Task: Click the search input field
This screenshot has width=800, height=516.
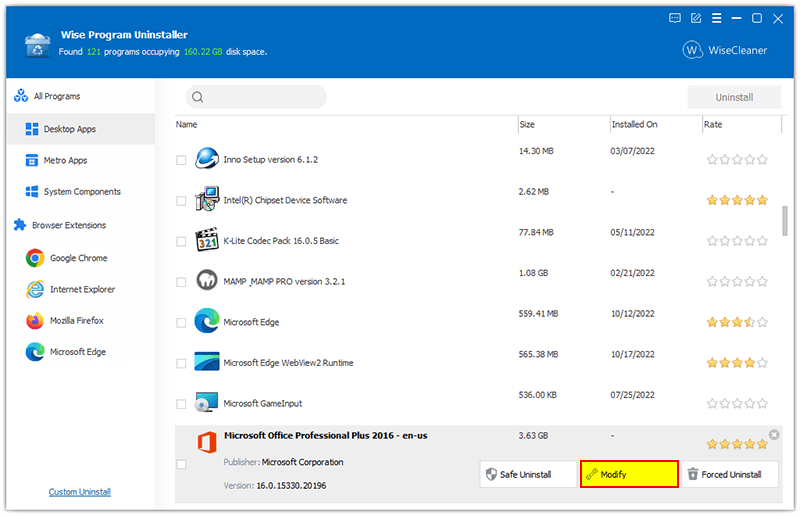Action: point(256,97)
